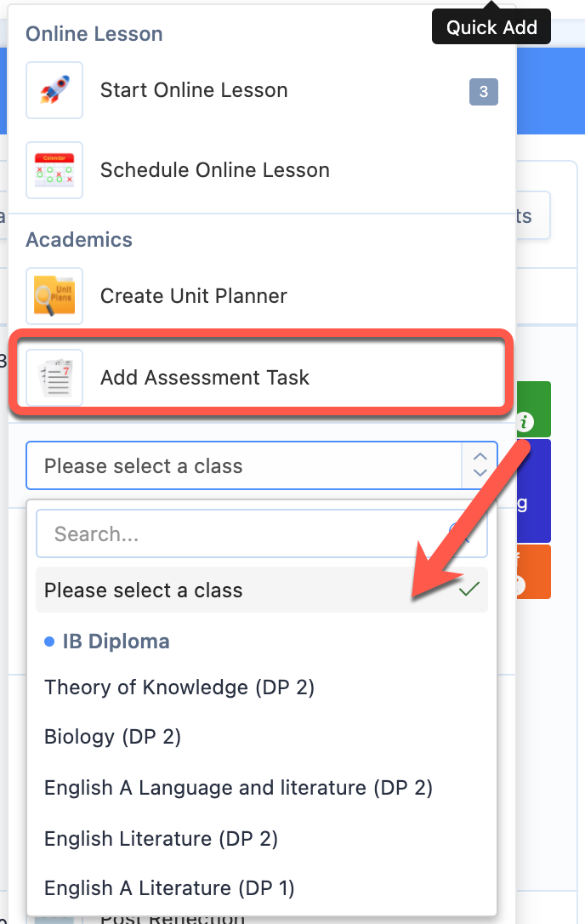
Task: Click the purple tile behind the menu
Action: click(x=534, y=490)
